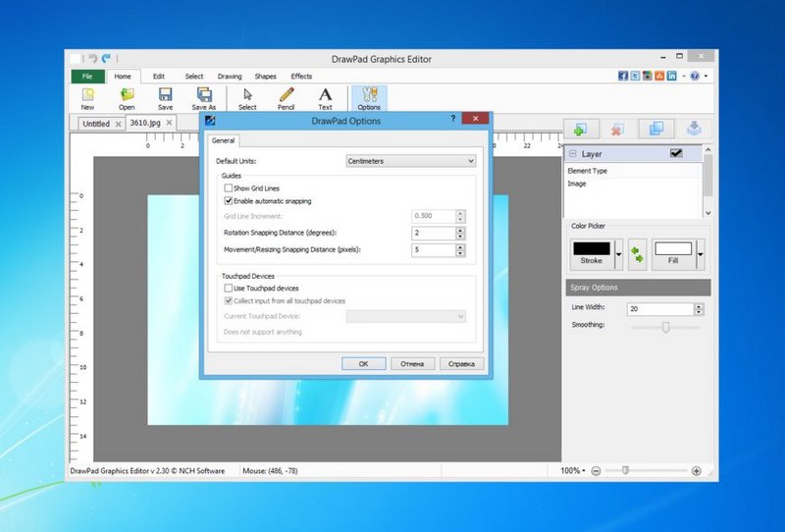Increase Rotation Snapping Distance with up arrow
The image size is (785, 532).
coord(460,230)
